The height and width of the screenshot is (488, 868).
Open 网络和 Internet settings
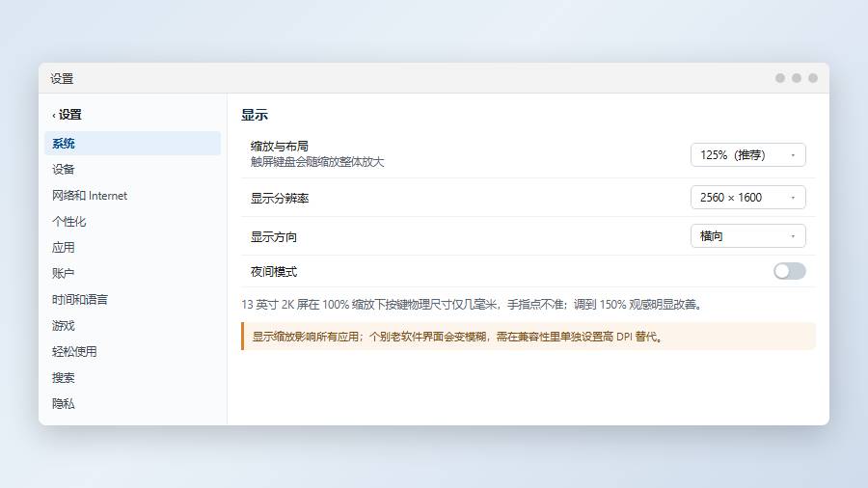point(132,196)
